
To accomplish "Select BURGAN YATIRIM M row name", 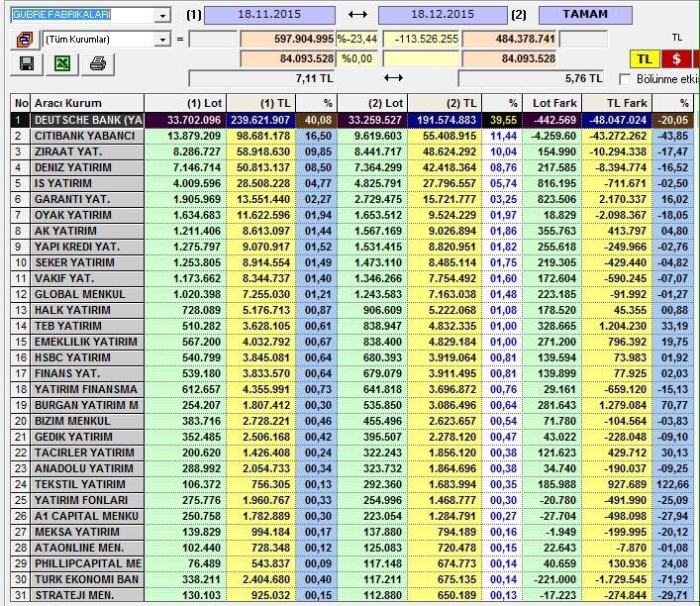I will click(87, 406).
